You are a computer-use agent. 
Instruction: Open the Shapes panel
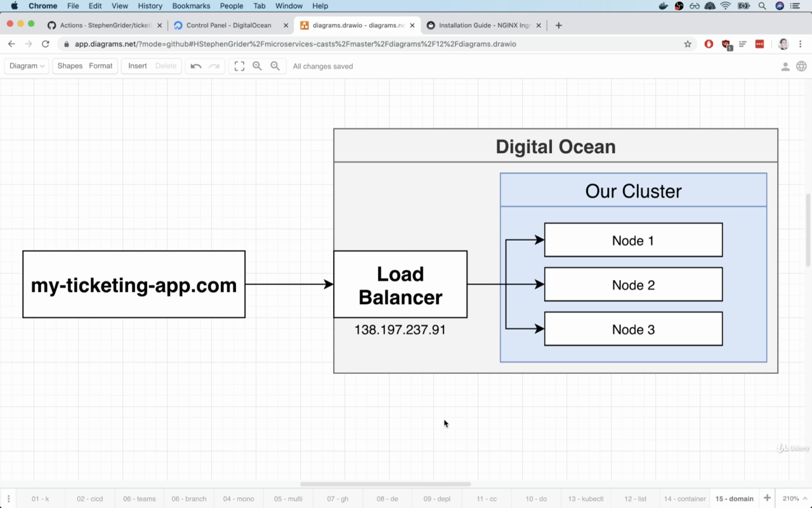(70, 66)
